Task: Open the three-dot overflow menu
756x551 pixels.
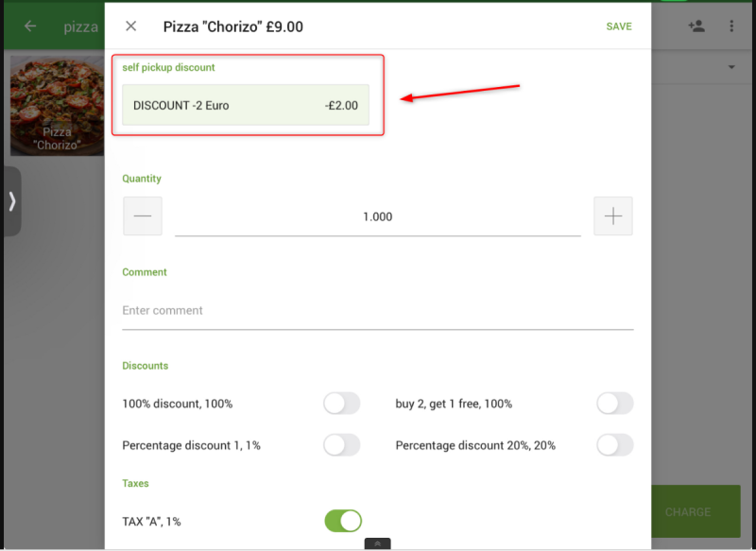Action: click(x=731, y=26)
